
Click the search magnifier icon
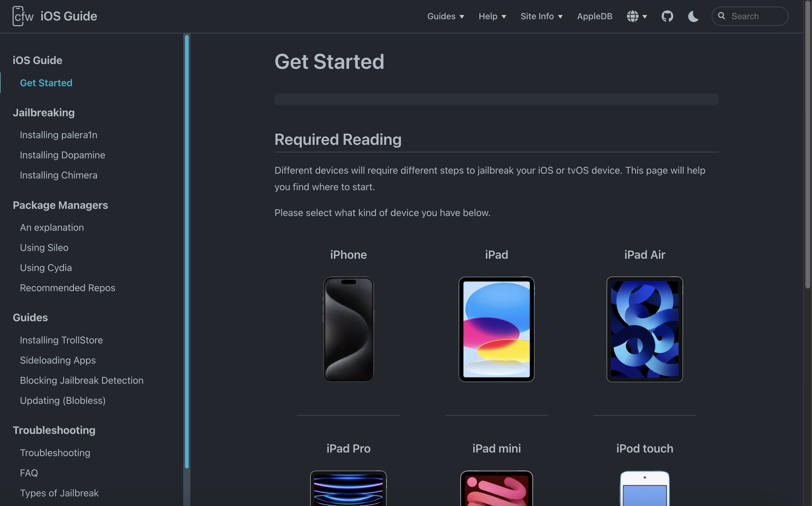pyautogui.click(x=721, y=16)
